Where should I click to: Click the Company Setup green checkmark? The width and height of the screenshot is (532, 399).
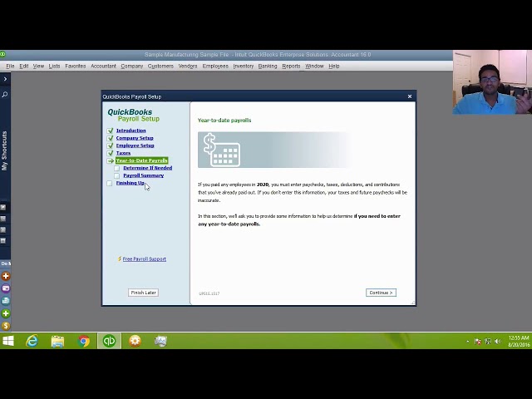(x=110, y=138)
